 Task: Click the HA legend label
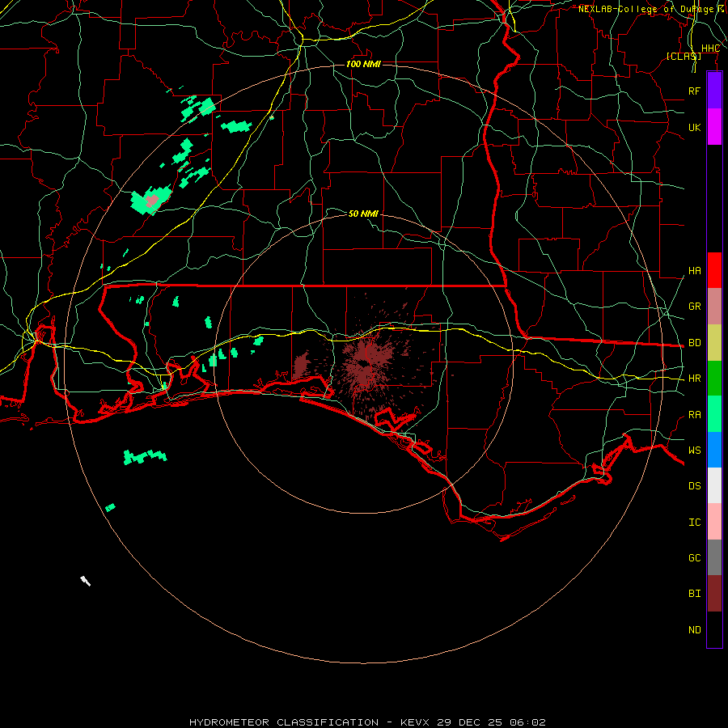point(694,270)
